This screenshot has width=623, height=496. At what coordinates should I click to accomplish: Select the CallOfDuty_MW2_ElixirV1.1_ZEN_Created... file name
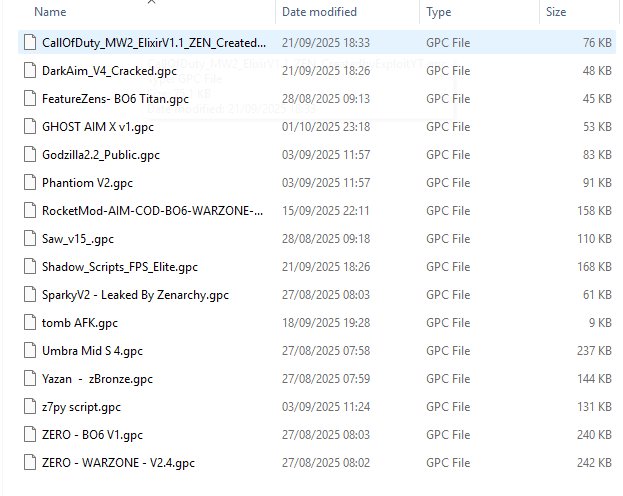pyautogui.click(x=154, y=43)
